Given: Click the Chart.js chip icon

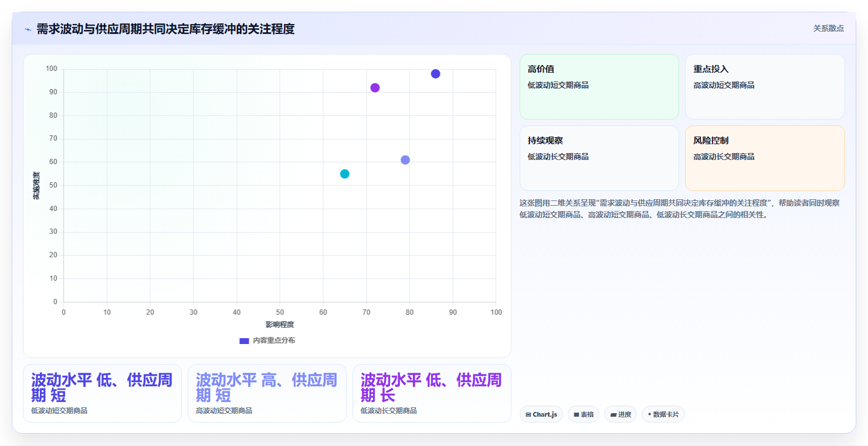Looking at the screenshot, I should [x=528, y=414].
